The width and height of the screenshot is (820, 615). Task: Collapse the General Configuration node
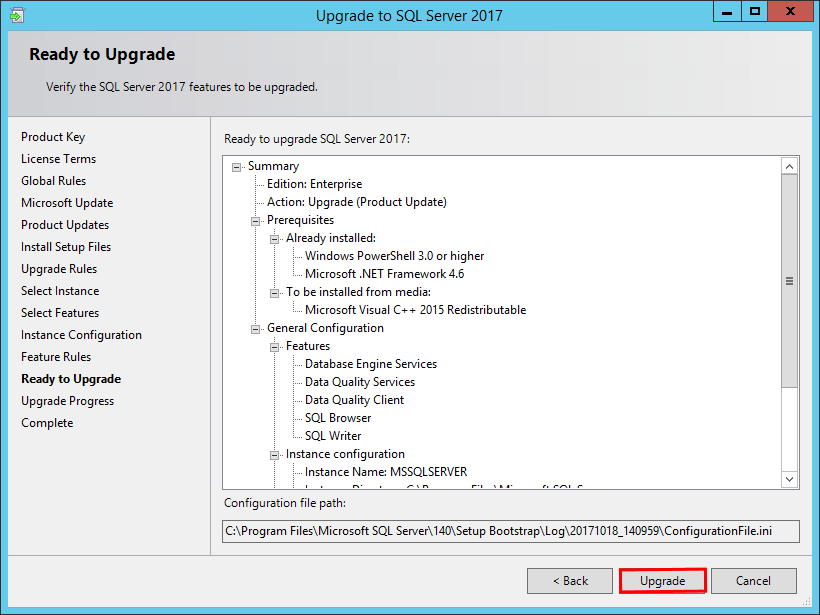[254, 328]
